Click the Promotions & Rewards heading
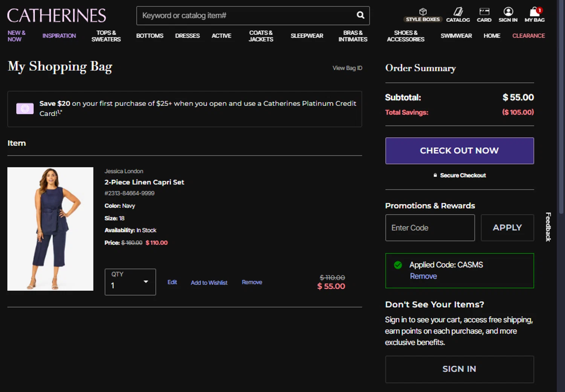Viewport: 565px width, 392px height. 430,206
